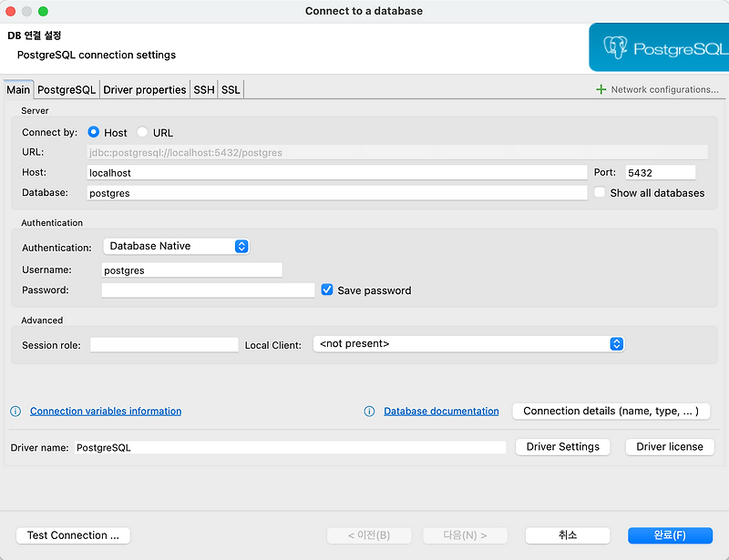Click the Test Connection button
Screen dimensions: 729x560
[72, 535]
